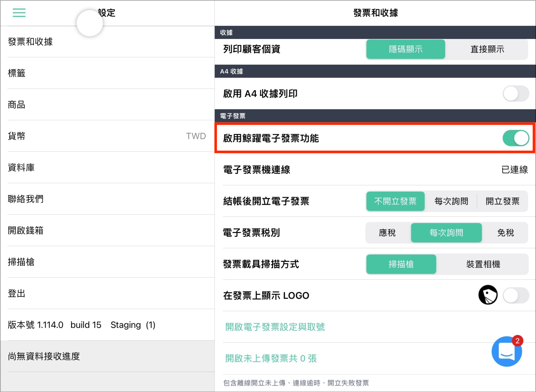Choose 不開立發票 after checkout
The image size is (536, 392).
tap(395, 201)
